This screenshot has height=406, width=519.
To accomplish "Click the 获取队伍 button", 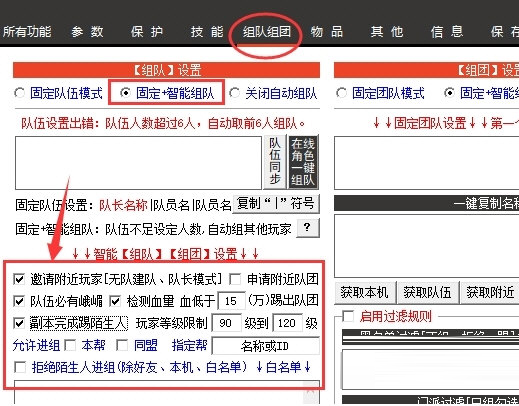I will pos(427,293).
